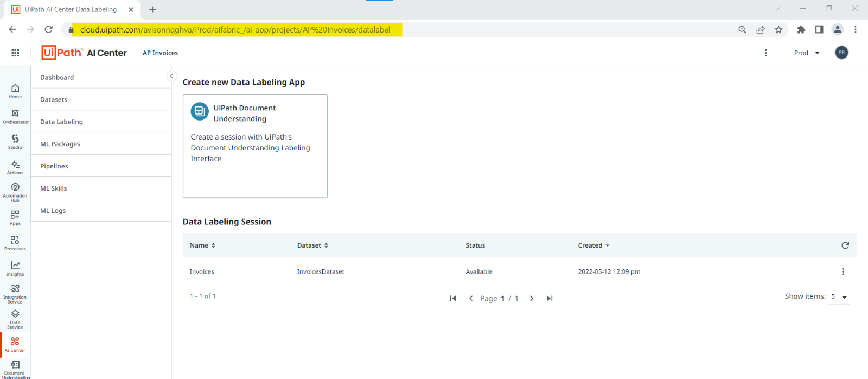Go to the last page
Screen dimensions: 868x379
tap(550, 298)
